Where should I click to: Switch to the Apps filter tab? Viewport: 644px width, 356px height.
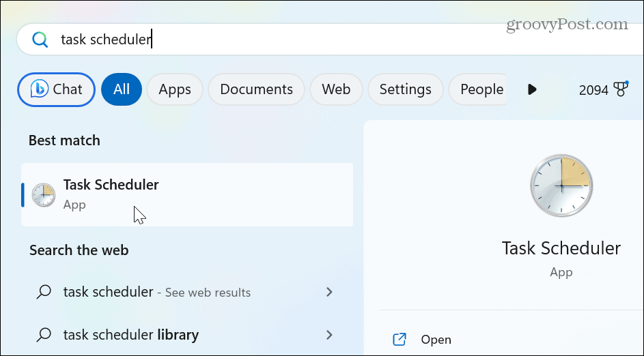pos(175,89)
